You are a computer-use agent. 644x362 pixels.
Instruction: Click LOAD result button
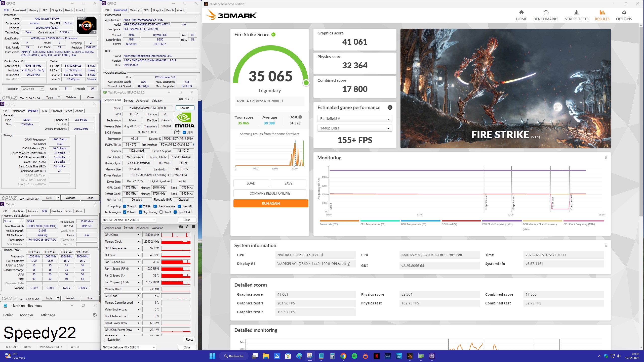[x=251, y=183]
